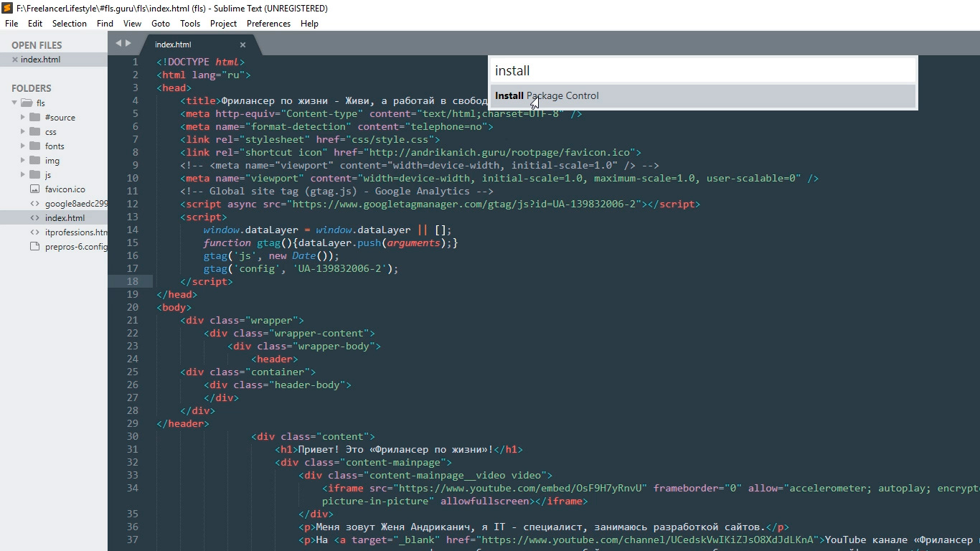
Task: Select index.html under the fls folder
Action: point(65,218)
